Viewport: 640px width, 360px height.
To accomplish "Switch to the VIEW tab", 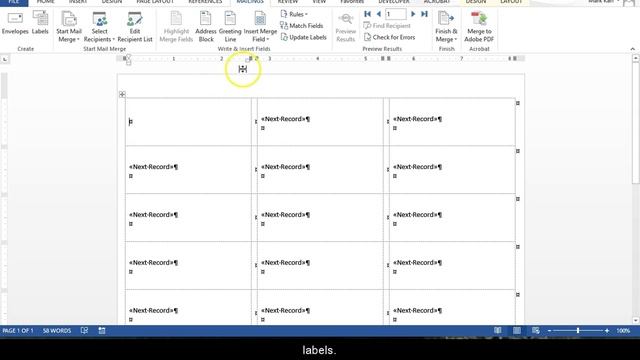I will tap(319, 2).
